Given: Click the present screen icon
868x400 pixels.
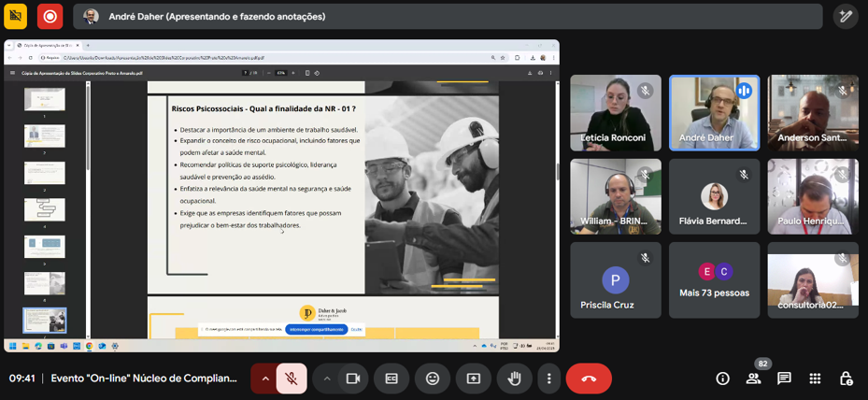Looking at the screenshot, I should [x=474, y=379].
